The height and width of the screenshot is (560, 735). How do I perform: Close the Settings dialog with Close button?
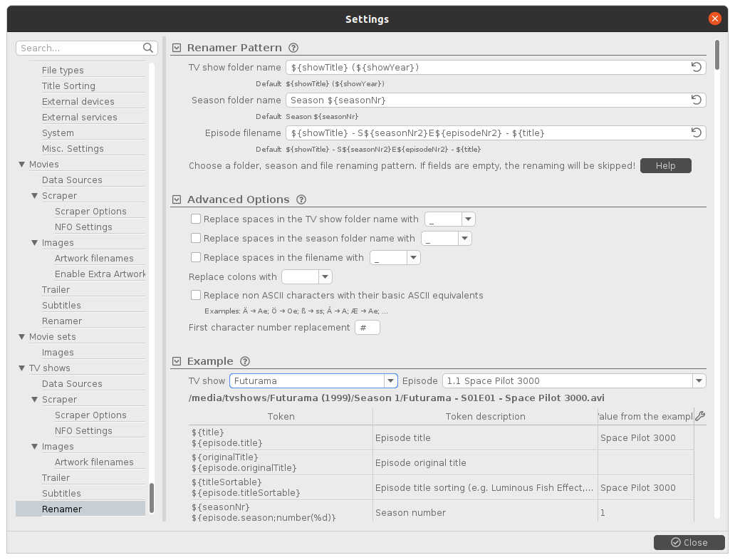click(x=689, y=542)
